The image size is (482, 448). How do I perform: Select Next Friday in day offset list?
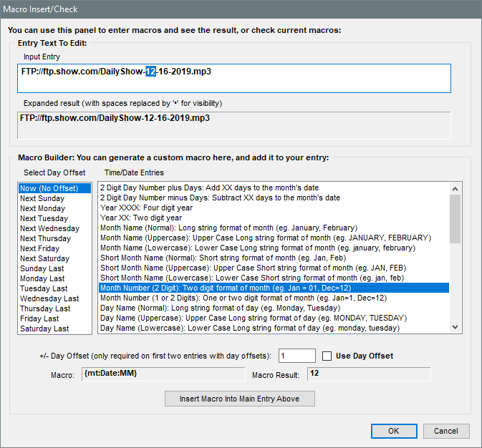[39, 248]
